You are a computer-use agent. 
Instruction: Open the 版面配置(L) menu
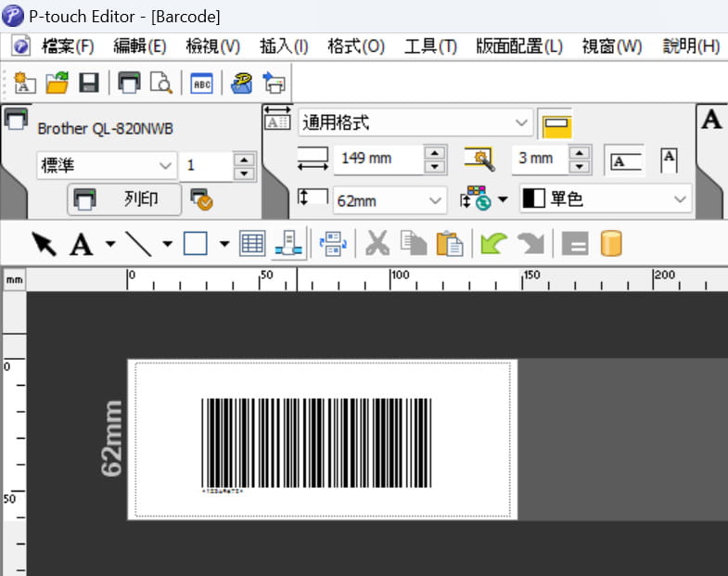click(x=519, y=46)
